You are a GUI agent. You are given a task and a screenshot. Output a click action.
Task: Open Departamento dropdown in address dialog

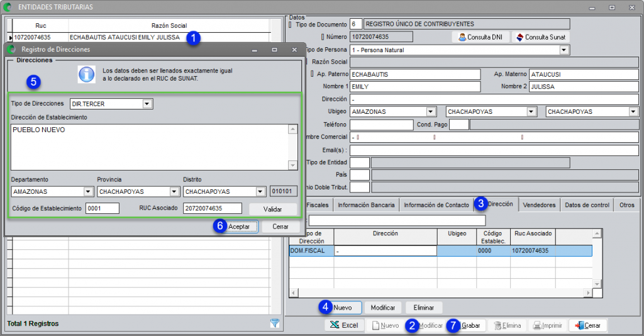[x=88, y=191]
